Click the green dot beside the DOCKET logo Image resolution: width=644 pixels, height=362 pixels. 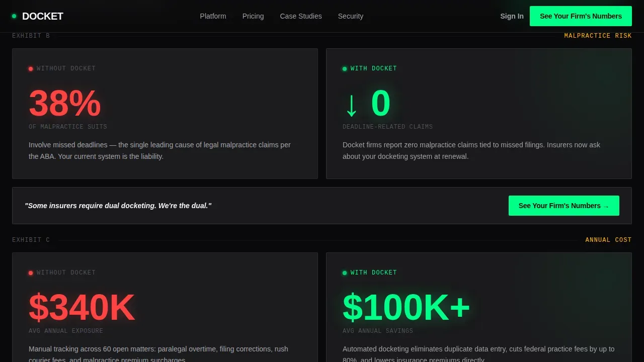pos(14,16)
